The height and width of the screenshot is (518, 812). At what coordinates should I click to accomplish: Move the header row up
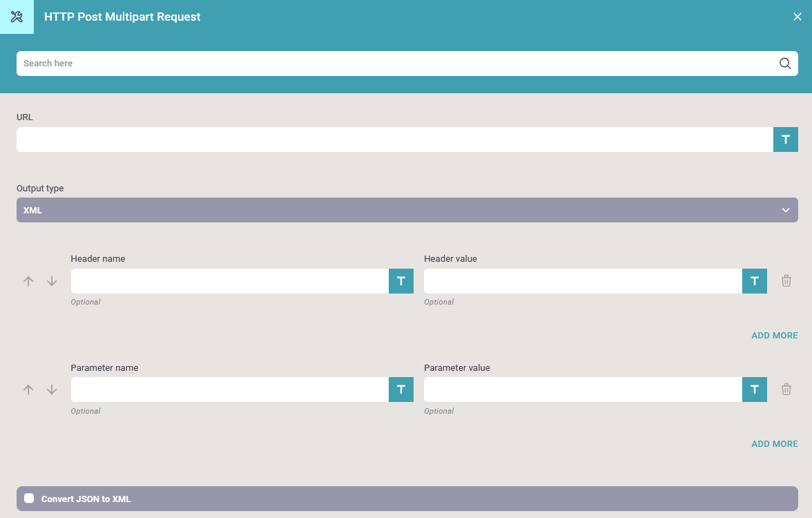click(28, 281)
